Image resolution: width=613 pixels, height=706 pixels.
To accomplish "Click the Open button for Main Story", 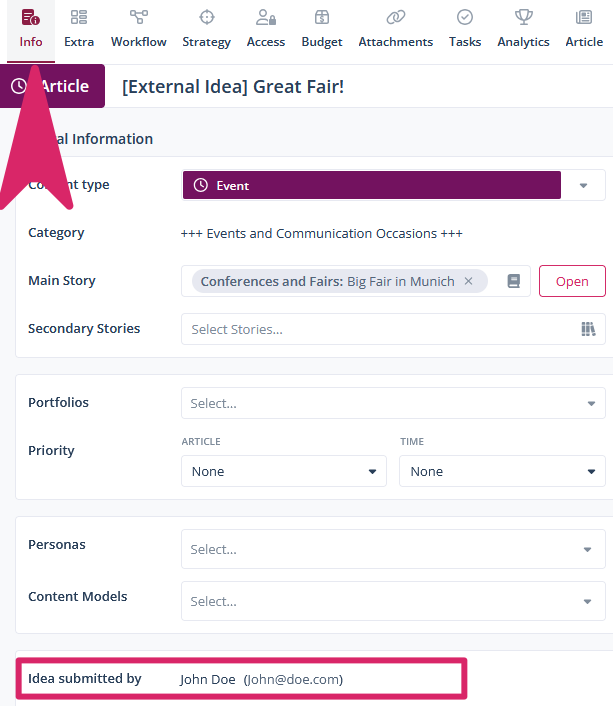I will click(x=572, y=282).
